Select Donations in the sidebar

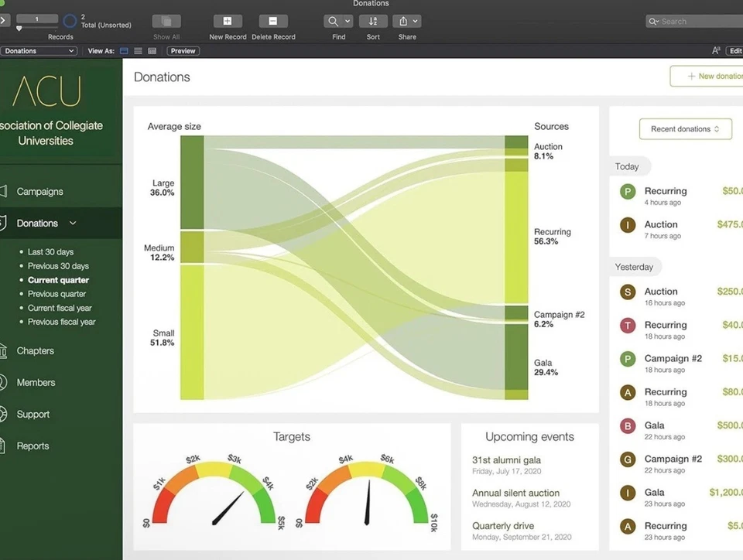coord(37,223)
